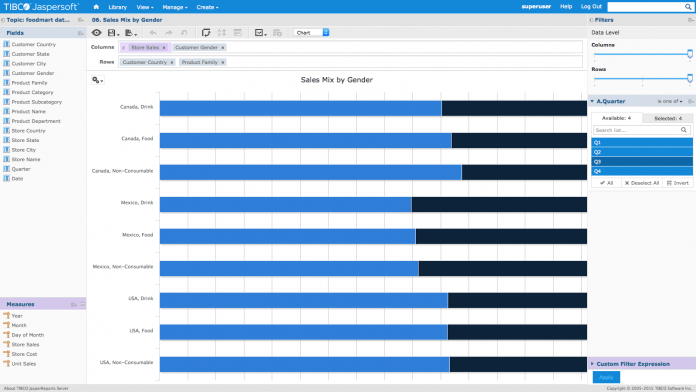Open Fields panel options icon

(81, 33)
